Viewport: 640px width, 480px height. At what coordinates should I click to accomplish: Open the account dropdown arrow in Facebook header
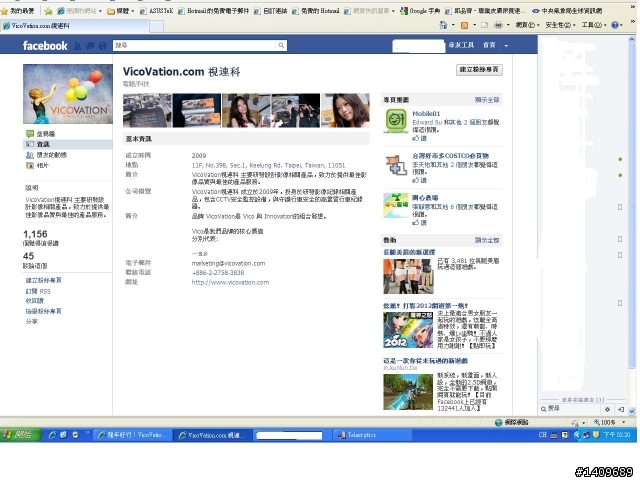(x=506, y=46)
